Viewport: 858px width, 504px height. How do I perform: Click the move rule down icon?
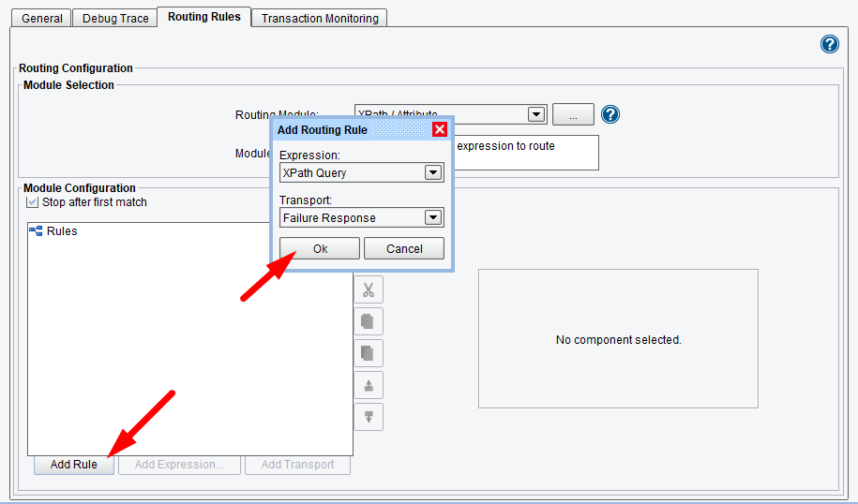[369, 417]
